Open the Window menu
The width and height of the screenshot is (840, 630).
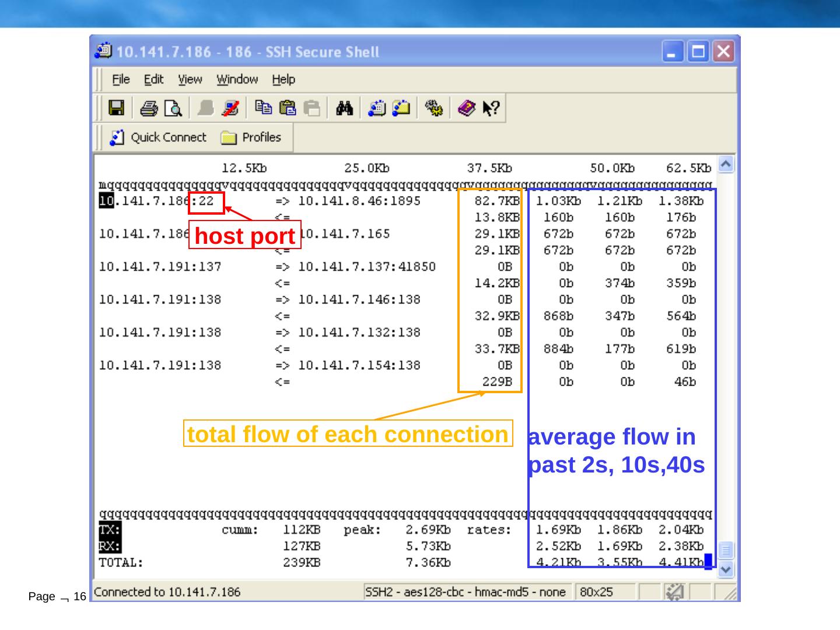[x=237, y=79]
